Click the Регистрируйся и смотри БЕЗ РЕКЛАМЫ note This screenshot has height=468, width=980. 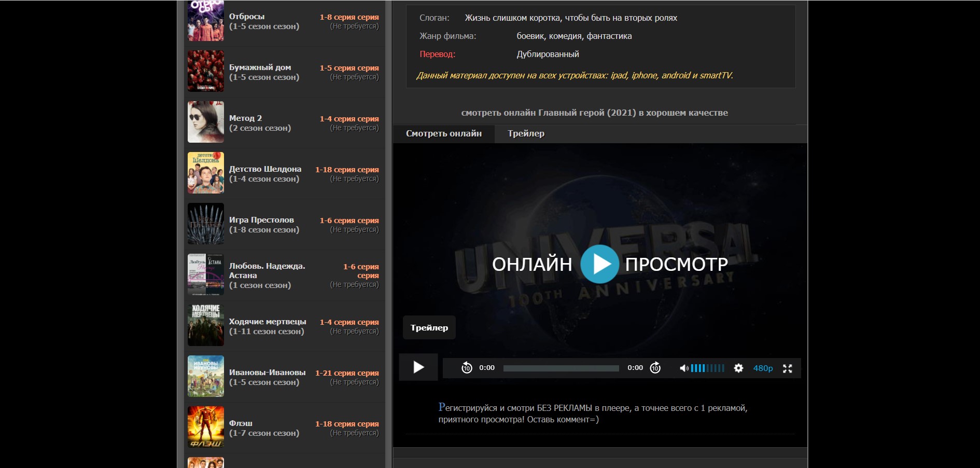pos(593,413)
